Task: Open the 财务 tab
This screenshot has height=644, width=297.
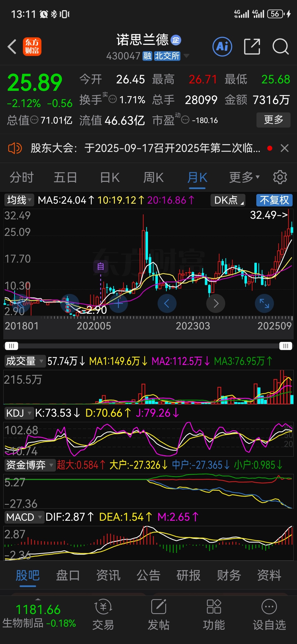Action: (229, 575)
